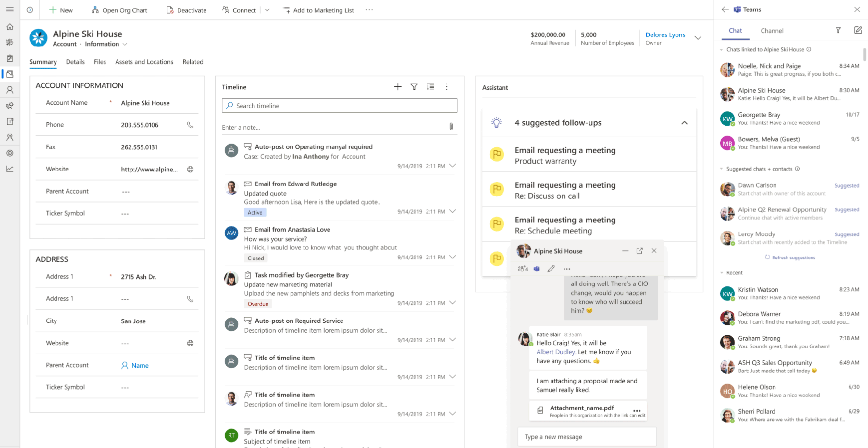Open the Related tab
This screenshot has height=448, width=868.
193,62
